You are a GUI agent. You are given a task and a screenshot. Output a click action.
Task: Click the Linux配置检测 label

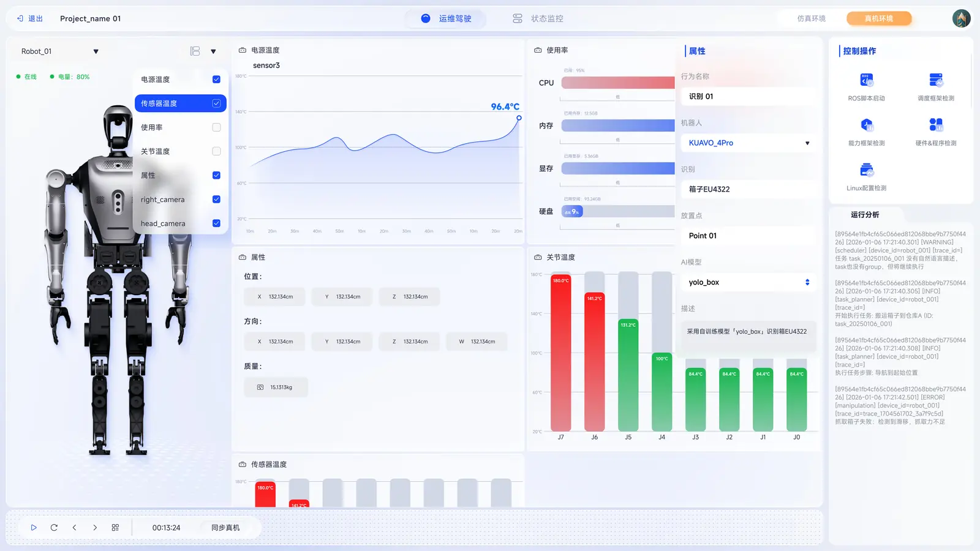(866, 189)
